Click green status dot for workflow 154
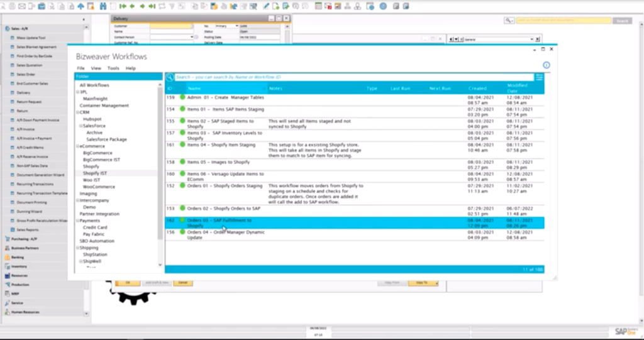 pos(182,109)
